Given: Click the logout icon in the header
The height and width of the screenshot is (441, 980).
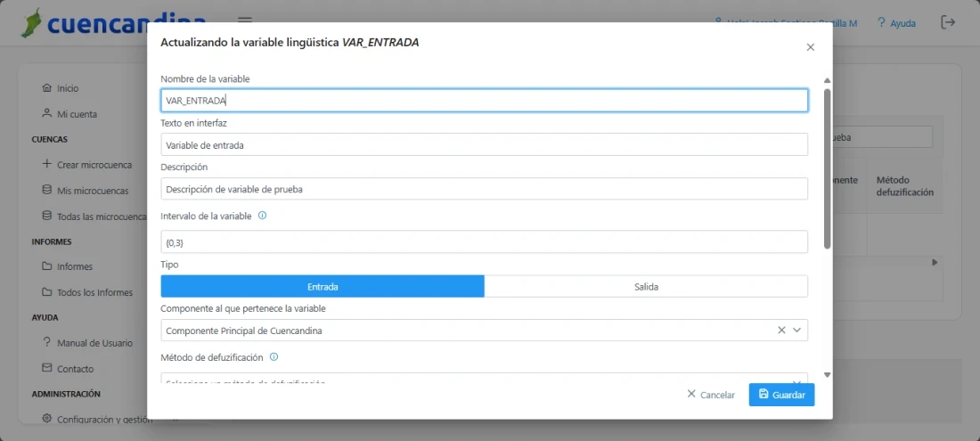Looking at the screenshot, I should click(x=948, y=22).
